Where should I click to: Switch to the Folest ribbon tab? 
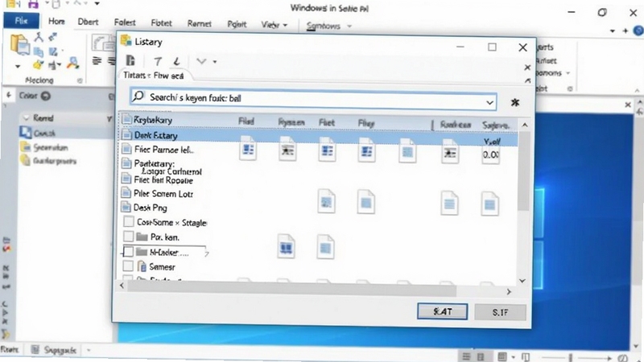(x=125, y=23)
